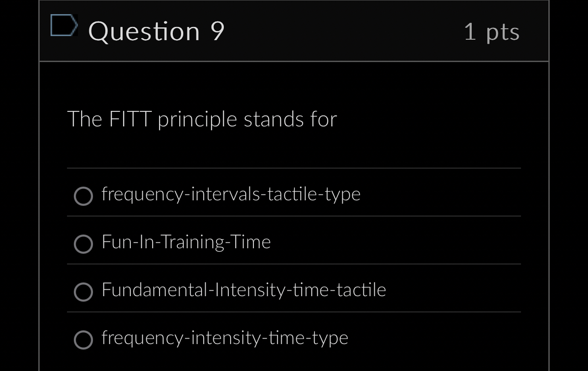The height and width of the screenshot is (371, 588).
Task: Click the answer text frequency-intensity-time-type
Action: 224,338
